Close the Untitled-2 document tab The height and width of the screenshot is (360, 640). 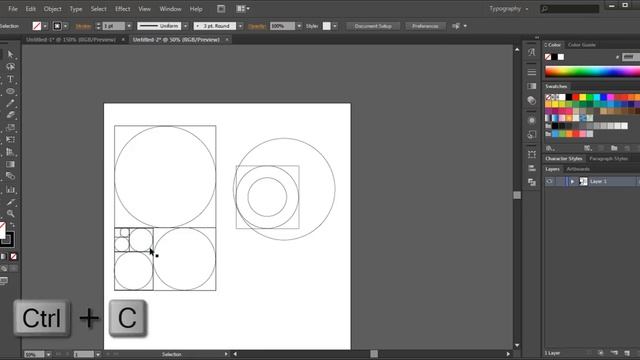pos(227,40)
